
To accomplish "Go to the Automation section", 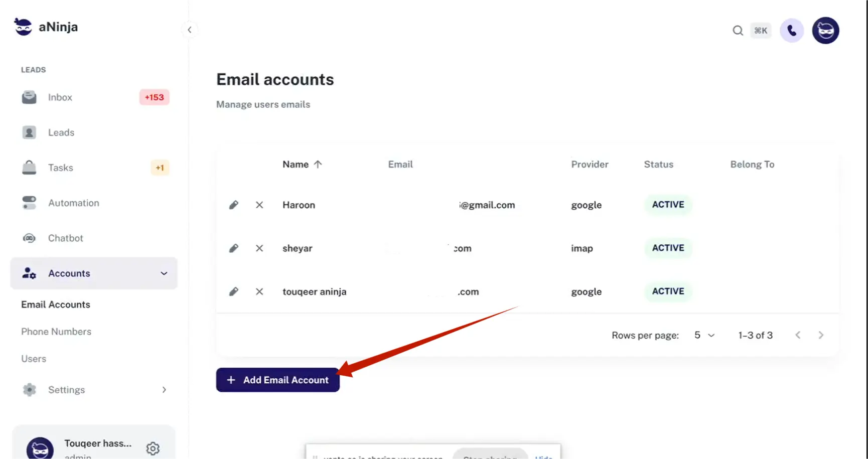I will click(73, 203).
